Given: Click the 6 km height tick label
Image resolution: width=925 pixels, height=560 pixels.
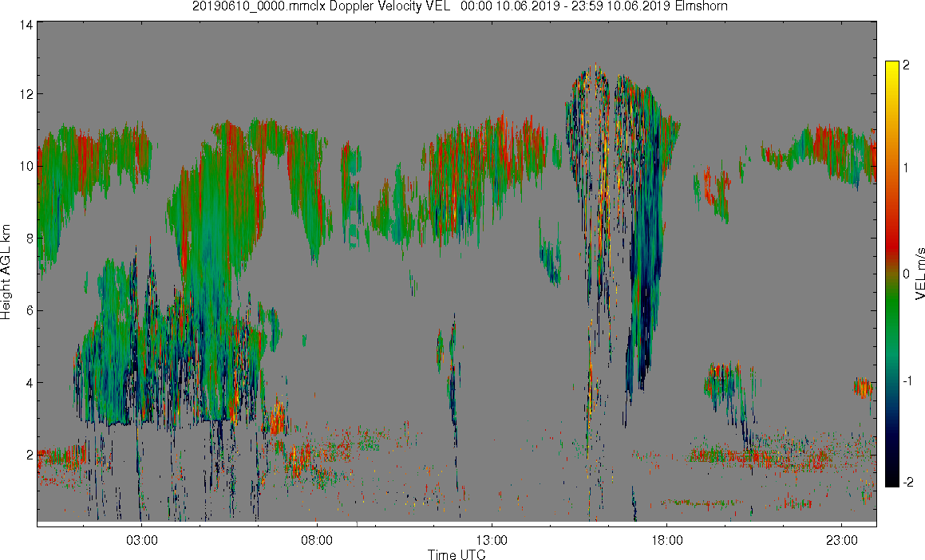Looking at the screenshot, I should tap(28, 310).
